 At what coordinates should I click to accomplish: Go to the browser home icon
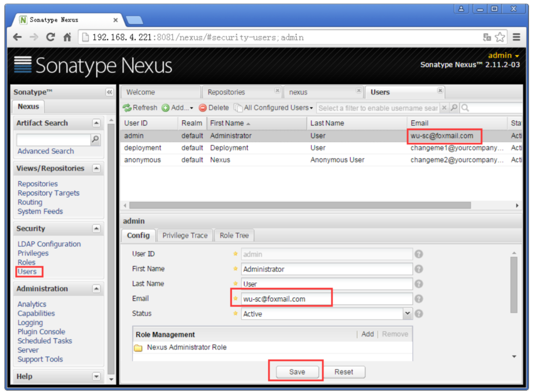(67, 37)
